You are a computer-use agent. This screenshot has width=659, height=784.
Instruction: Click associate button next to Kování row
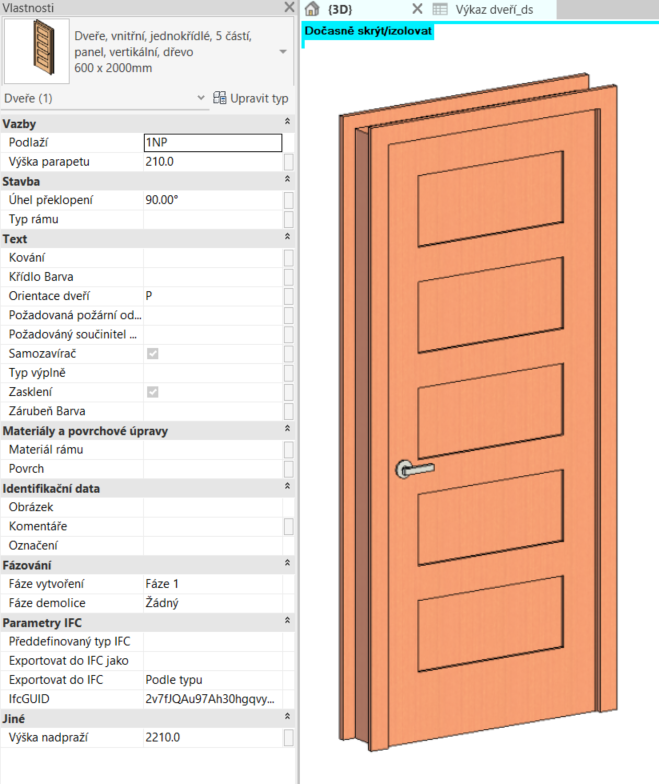click(x=288, y=258)
